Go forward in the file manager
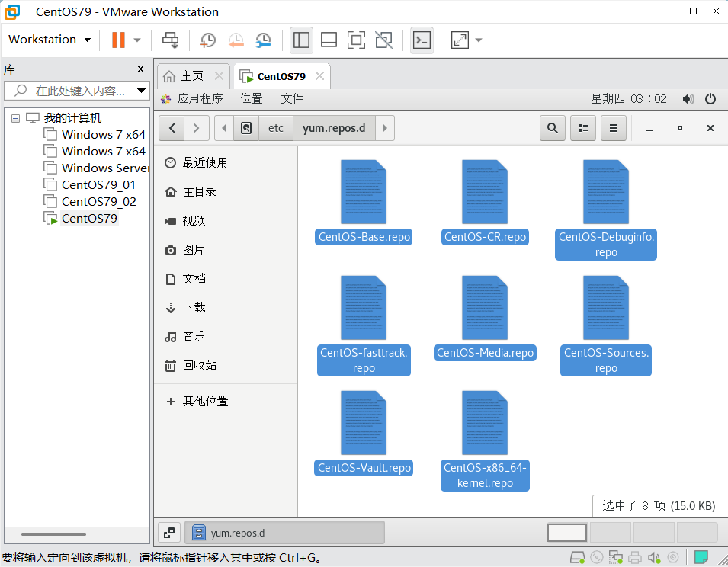The image size is (728, 567). (197, 128)
